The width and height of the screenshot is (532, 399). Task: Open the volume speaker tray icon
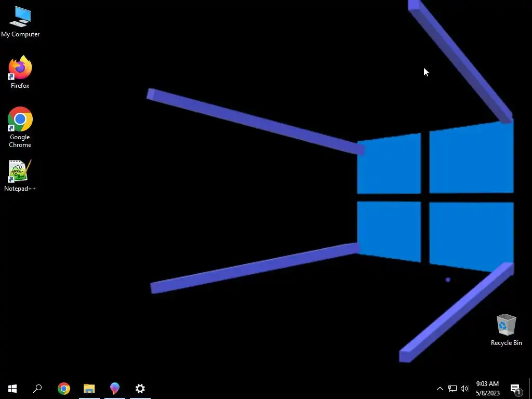tap(464, 389)
